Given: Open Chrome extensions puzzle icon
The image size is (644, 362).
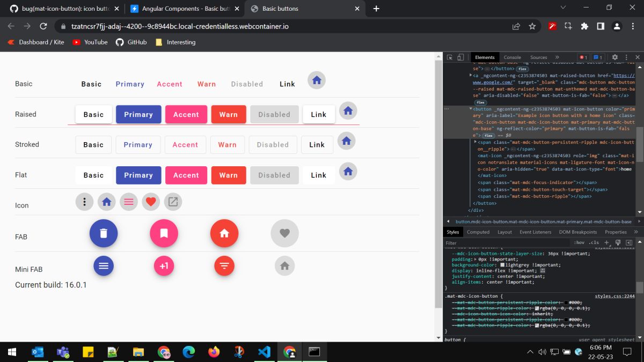Looking at the screenshot, I should [584, 26].
